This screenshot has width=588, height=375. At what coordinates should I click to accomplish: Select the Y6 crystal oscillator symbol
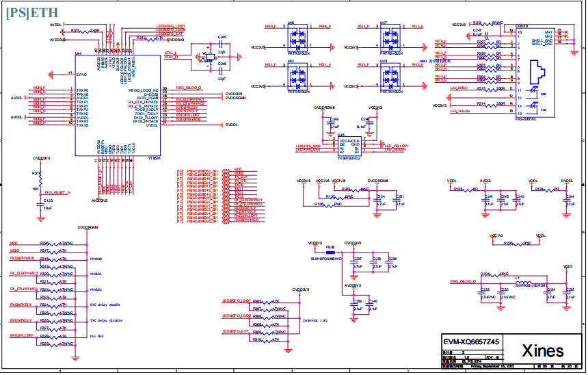coord(211,57)
